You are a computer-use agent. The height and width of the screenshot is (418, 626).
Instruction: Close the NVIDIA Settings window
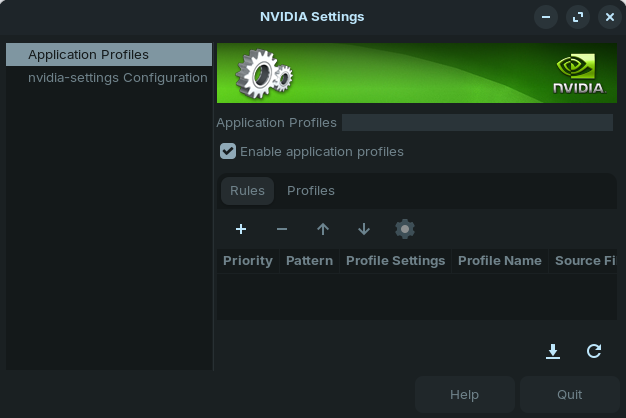[610, 17]
